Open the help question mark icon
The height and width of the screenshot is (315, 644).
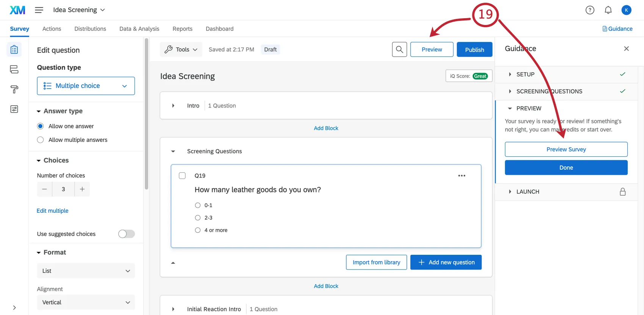[590, 10]
